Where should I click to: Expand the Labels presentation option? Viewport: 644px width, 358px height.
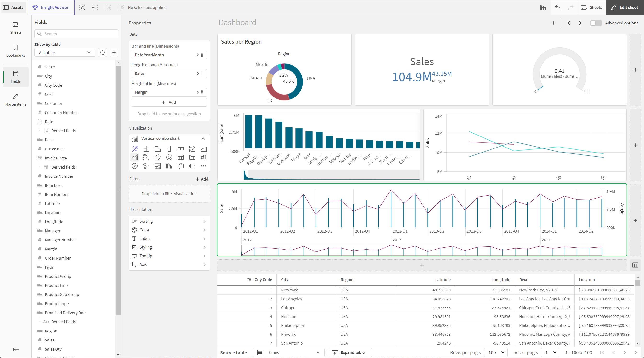coord(169,239)
